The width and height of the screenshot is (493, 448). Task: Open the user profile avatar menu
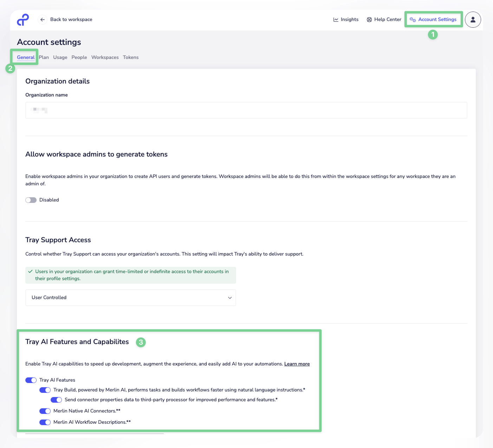click(x=473, y=20)
